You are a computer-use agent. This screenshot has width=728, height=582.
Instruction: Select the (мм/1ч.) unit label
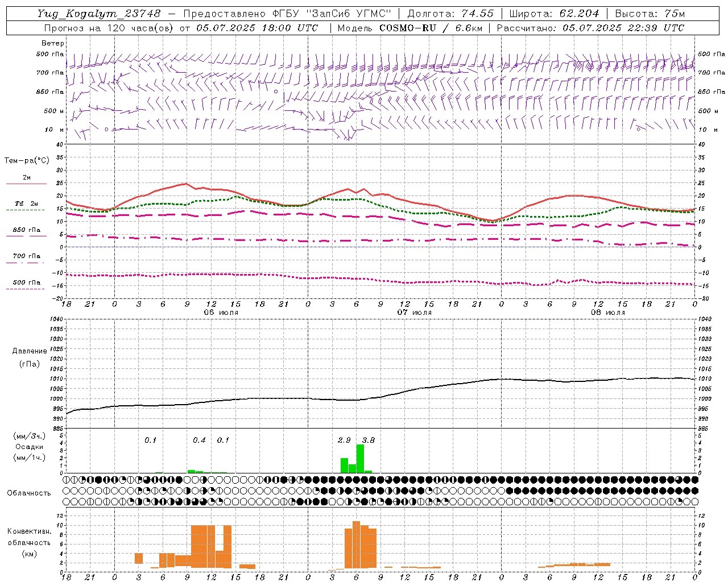pyautogui.click(x=30, y=458)
